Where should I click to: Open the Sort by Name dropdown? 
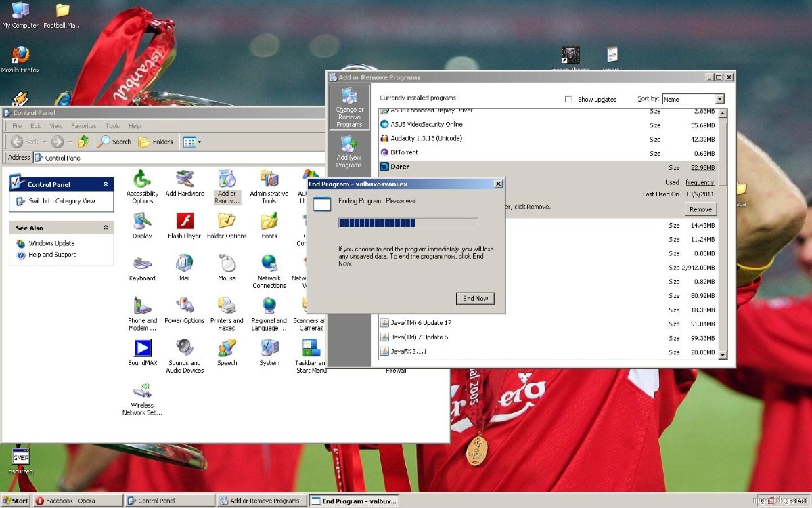pyautogui.click(x=719, y=99)
